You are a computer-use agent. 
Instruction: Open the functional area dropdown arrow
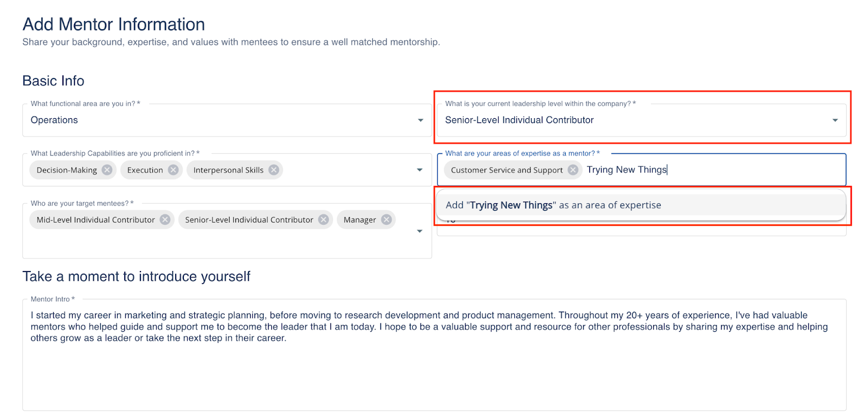420,120
